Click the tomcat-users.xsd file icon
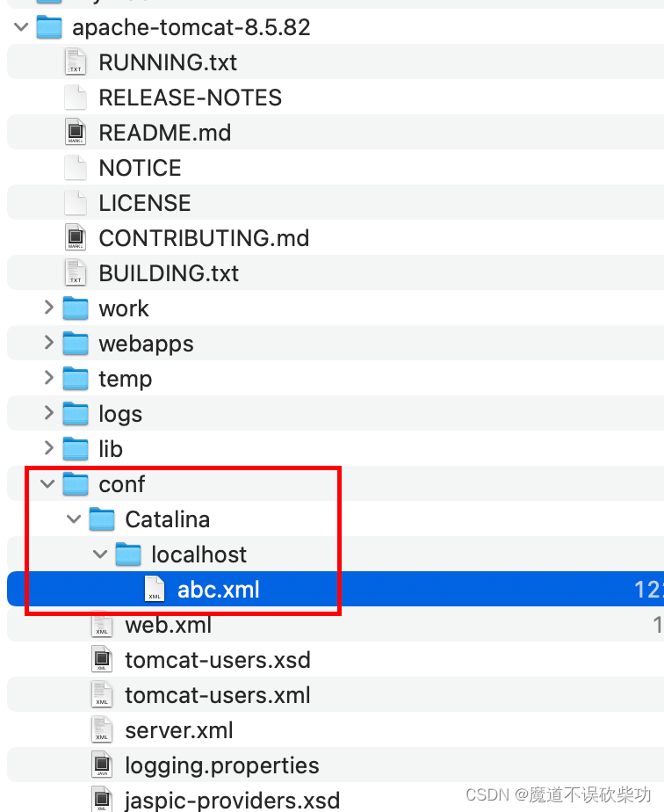This screenshot has width=664, height=812. tap(102, 660)
